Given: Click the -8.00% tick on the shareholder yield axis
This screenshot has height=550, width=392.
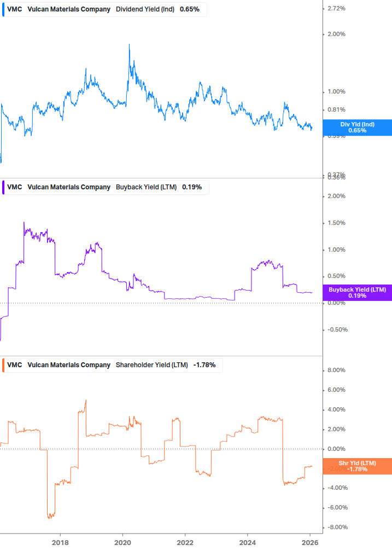Looking at the screenshot, I should [x=337, y=527].
